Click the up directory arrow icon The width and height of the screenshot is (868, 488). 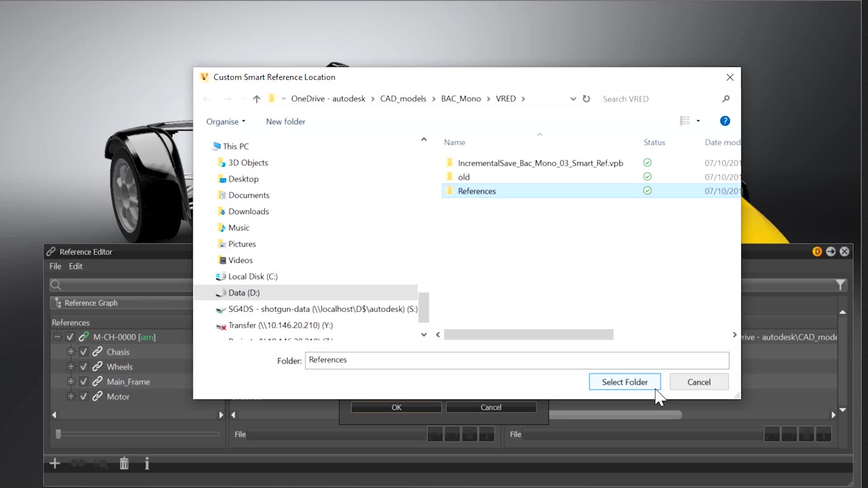tap(256, 99)
